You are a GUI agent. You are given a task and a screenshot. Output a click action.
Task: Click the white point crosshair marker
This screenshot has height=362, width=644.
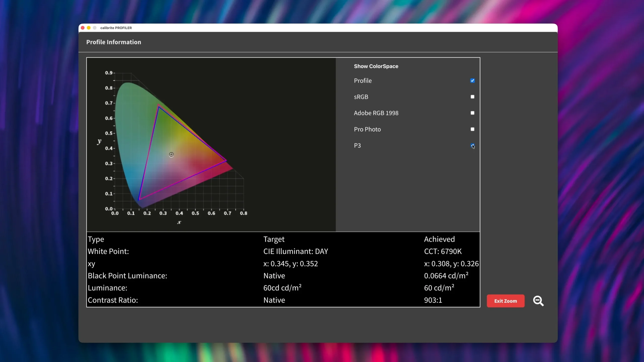click(x=171, y=155)
